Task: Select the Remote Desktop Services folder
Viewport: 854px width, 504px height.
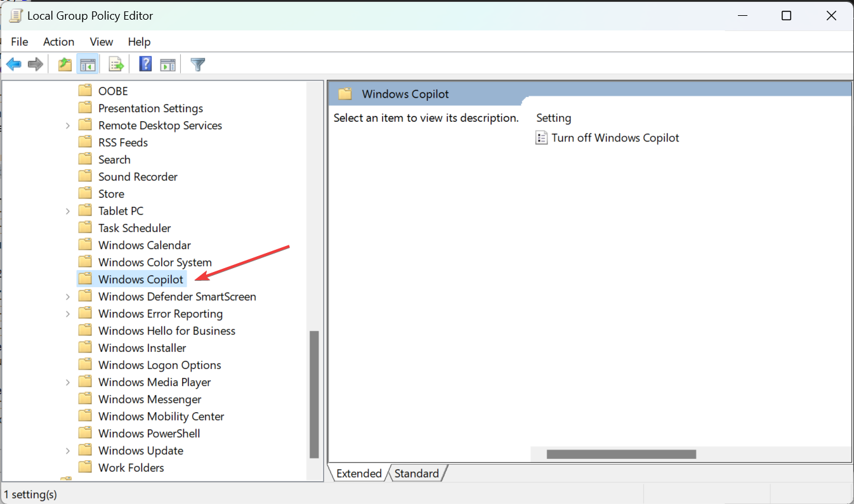Action: [x=161, y=125]
